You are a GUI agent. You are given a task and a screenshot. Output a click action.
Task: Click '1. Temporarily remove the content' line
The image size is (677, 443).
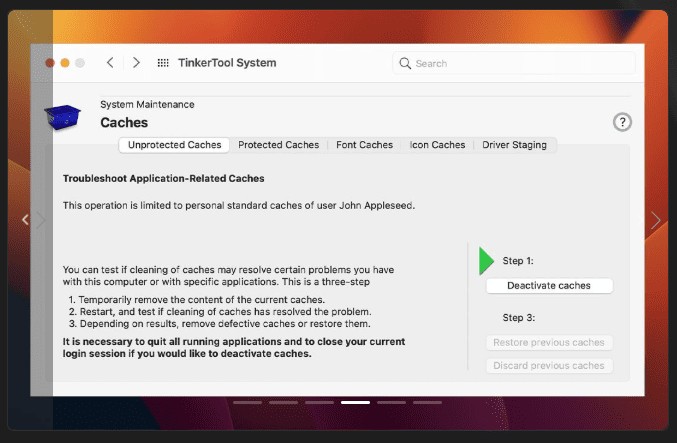[x=196, y=300]
